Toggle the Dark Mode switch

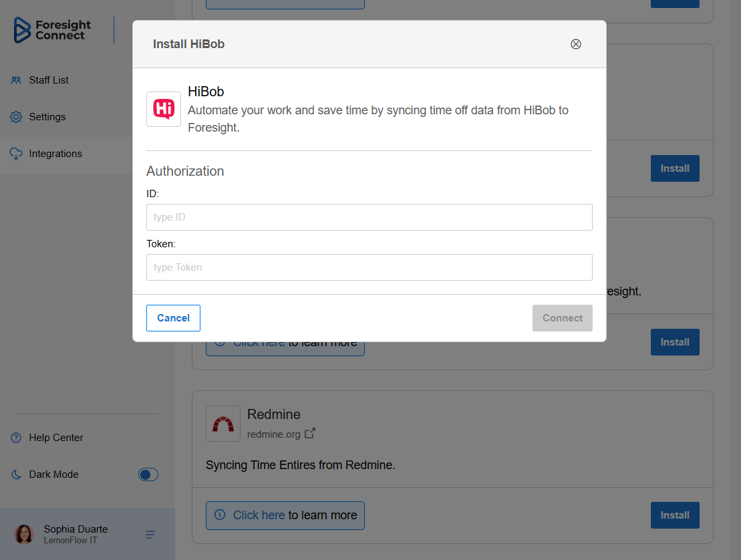pos(148,474)
